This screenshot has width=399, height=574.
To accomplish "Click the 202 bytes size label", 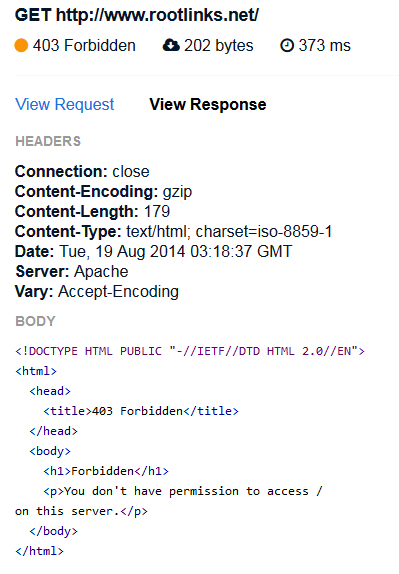I will (x=219, y=46).
